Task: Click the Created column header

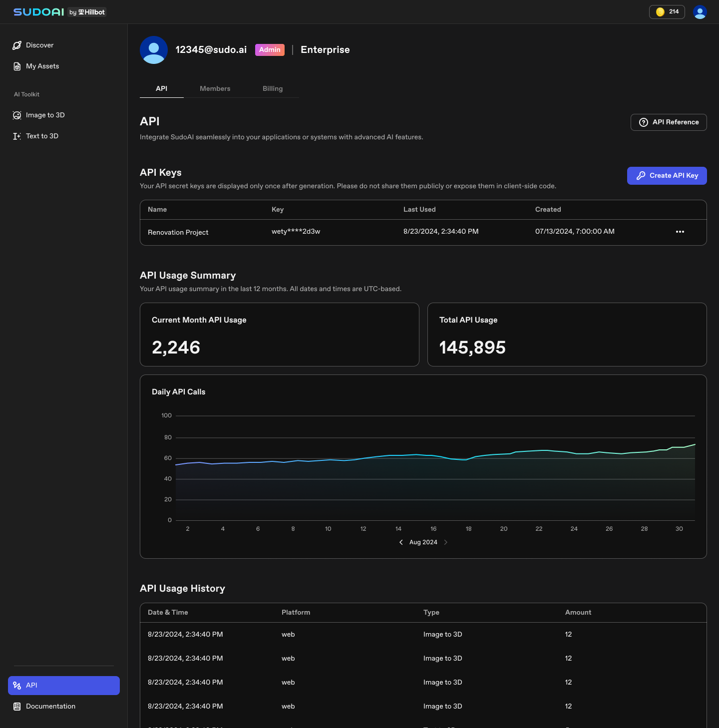Action: [548, 210]
